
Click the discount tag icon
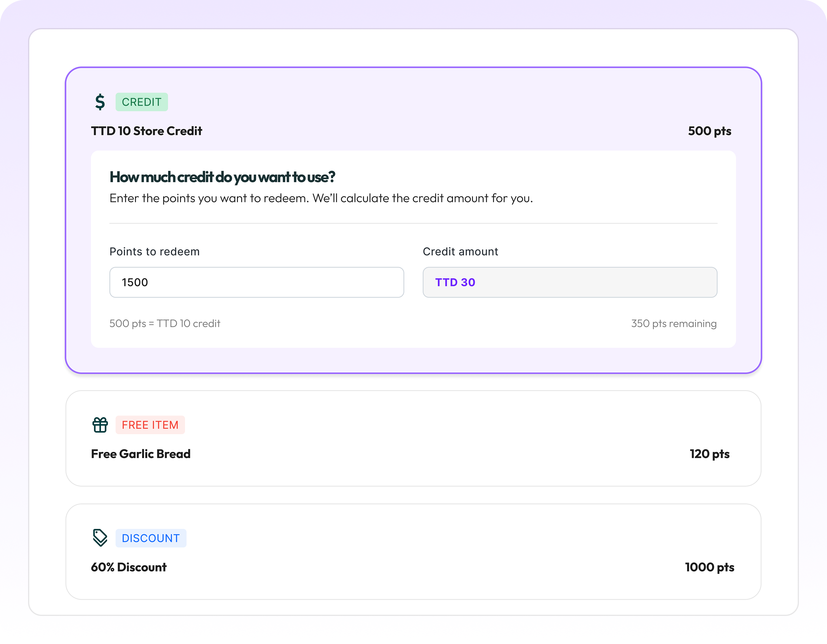100,538
